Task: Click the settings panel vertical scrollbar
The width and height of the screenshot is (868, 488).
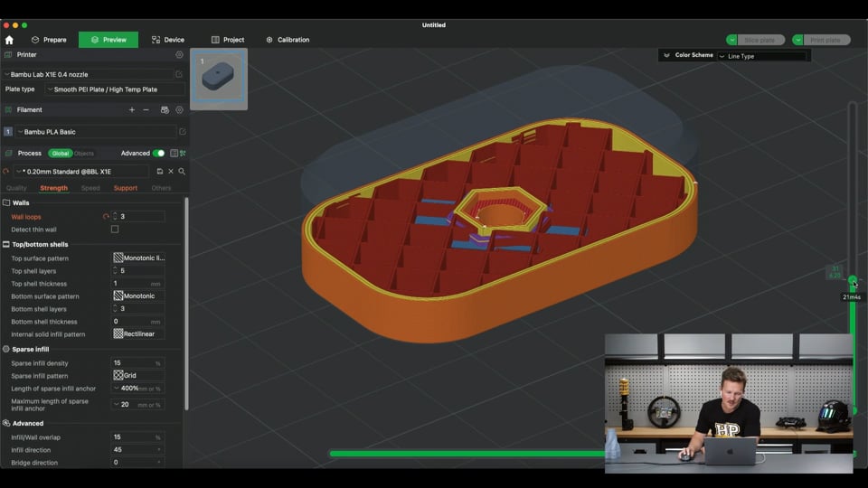Action: tap(186, 304)
